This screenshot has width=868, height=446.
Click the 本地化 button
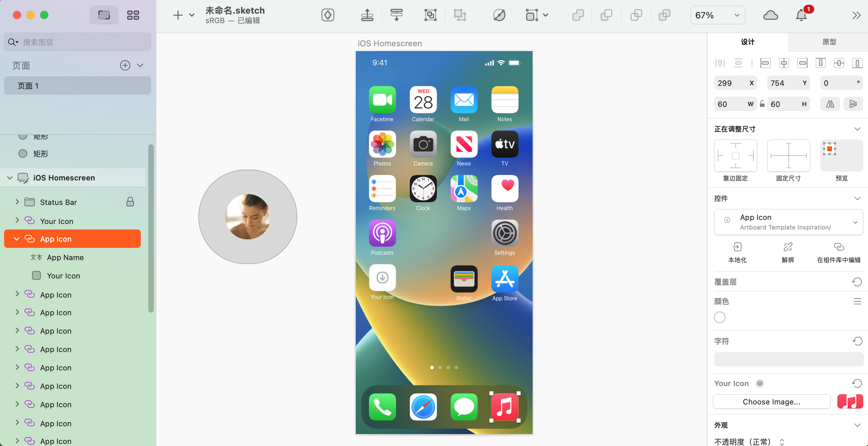pyautogui.click(x=737, y=253)
